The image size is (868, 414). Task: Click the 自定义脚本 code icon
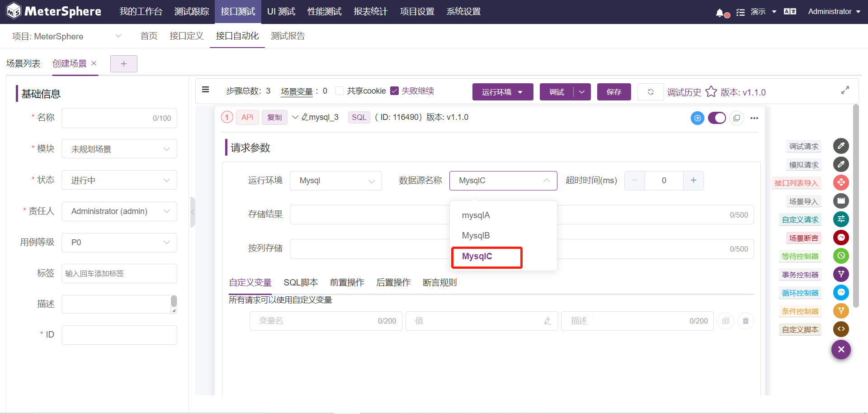click(841, 329)
